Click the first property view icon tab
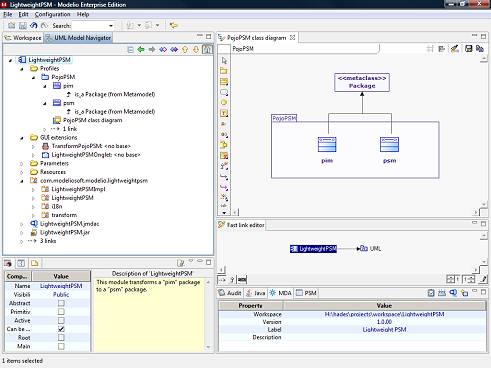The height and width of the screenshot is (368, 491). pos(8,263)
